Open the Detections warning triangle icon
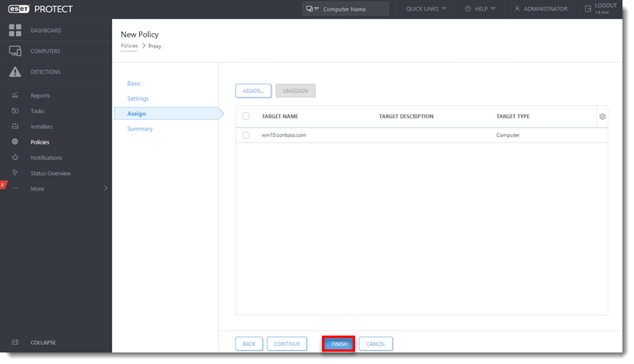This screenshot has width=634, height=364. tap(15, 72)
